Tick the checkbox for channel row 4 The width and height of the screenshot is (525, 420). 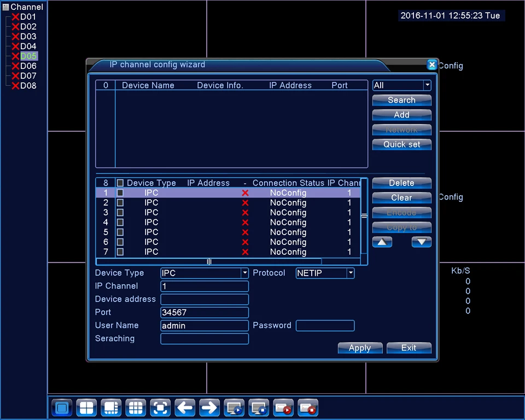click(120, 222)
